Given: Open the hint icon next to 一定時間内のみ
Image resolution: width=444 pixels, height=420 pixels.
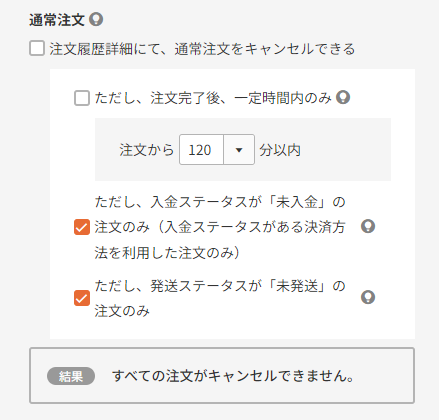Looking at the screenshot, I should coord(343,98).
